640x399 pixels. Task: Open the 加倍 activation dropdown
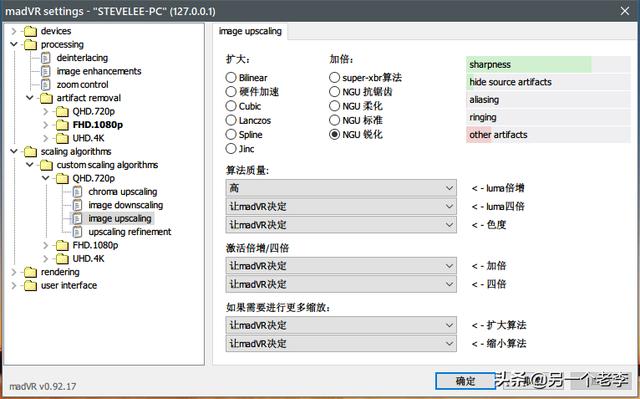click(x=341, y=266)
